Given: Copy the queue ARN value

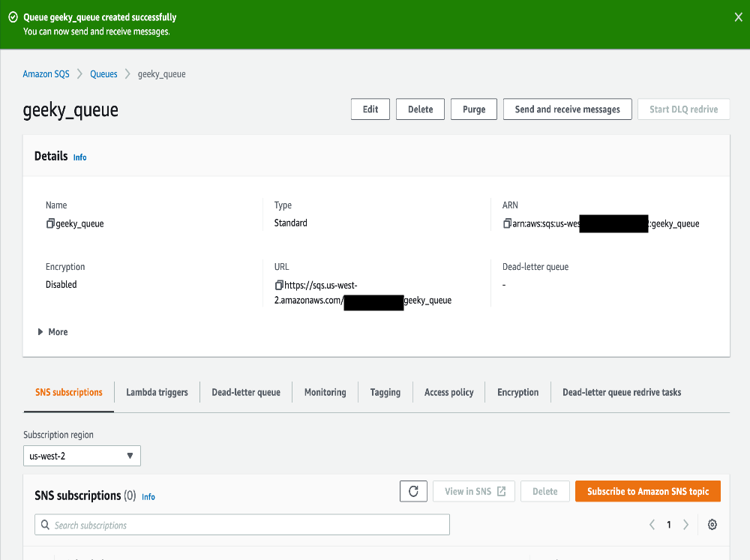Looking at the screenshot, I should click(507, 223).
